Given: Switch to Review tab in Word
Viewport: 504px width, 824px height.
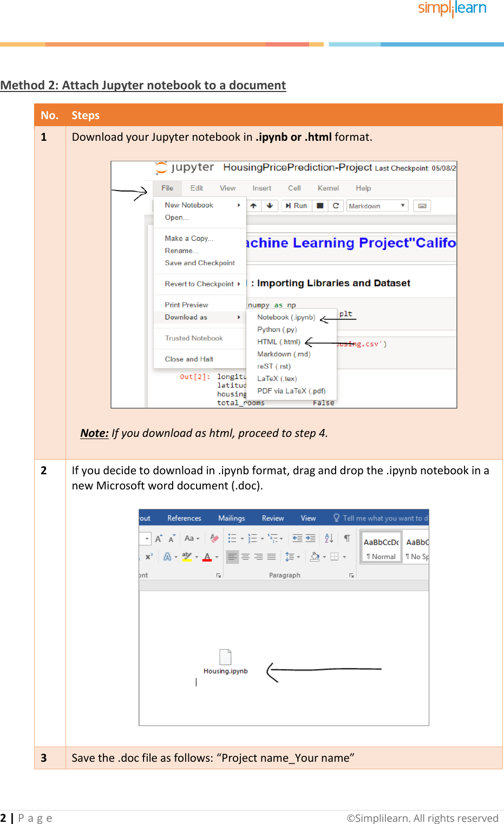Looking at the screenshot, I should (x=273, y=518).
